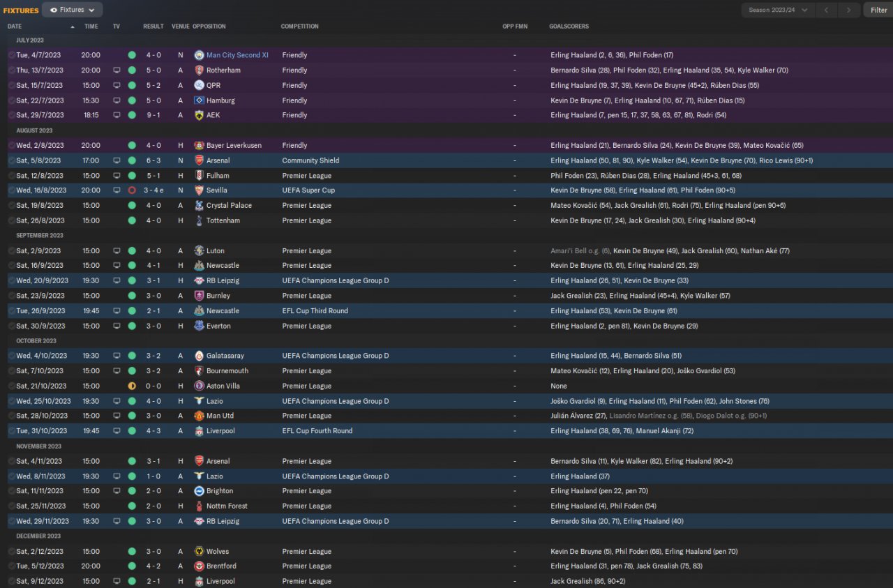Click the Wolves club crest
The width and height of the screenshot is (893, 588).
tap(200, 552)
